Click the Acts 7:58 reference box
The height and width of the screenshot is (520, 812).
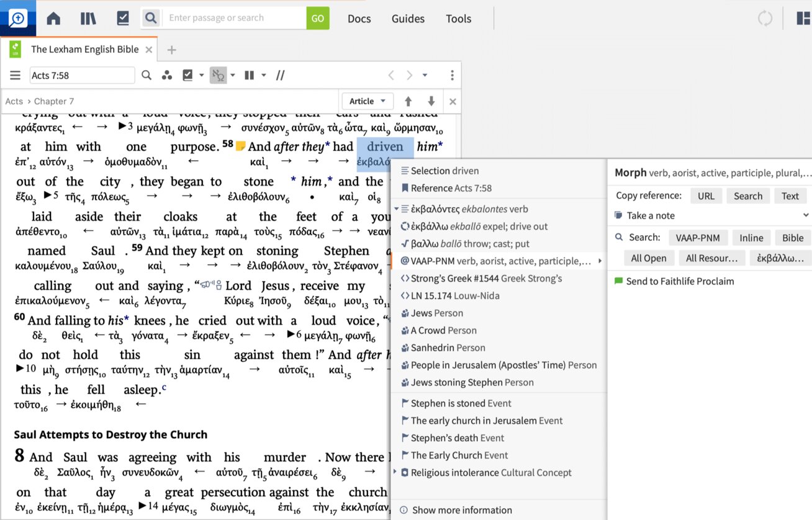(x=82, y=76)
